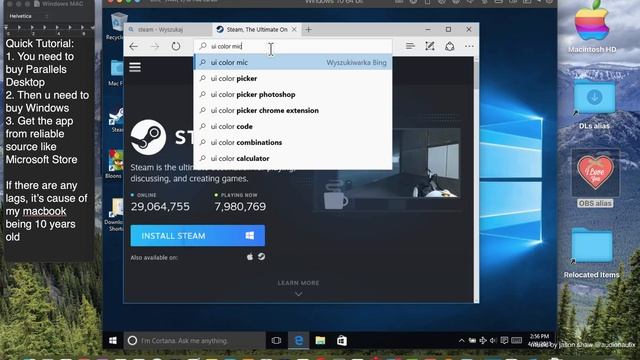This screenshot has height=360, width=640.
Task: Select the DLs alias folder
Action: pyautogui.click(x=594, y=105)
